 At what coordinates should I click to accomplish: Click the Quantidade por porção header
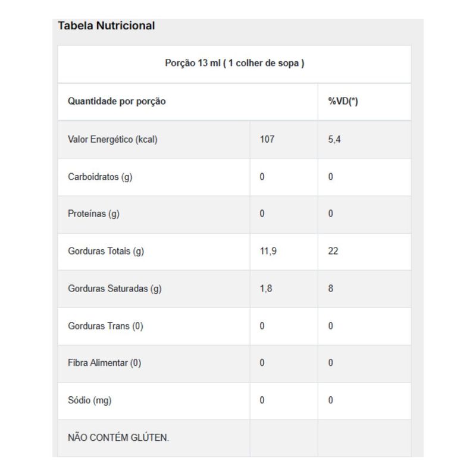tap(117, 101)
